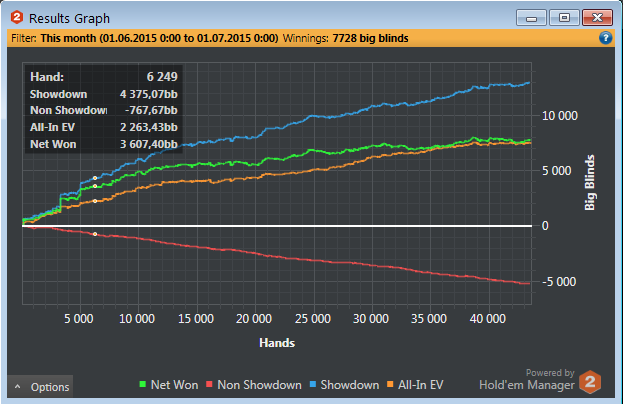Close the Results Graph window
The image size is (623, 404).
[x=597, y=18]
